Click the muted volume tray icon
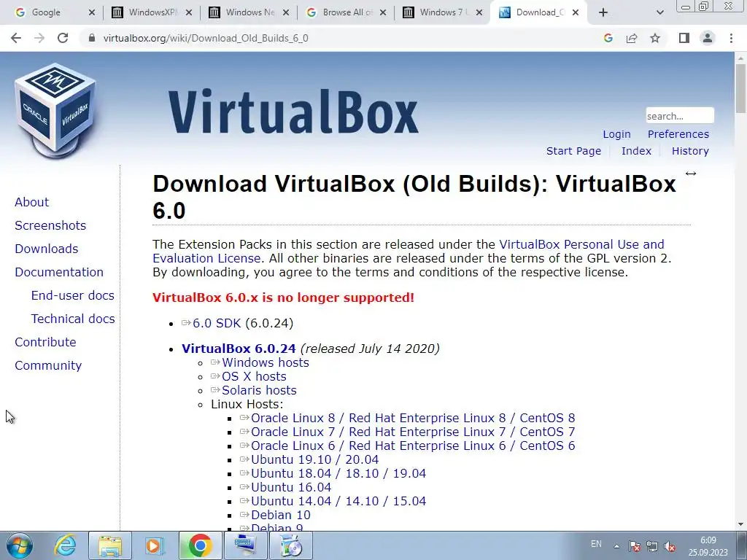Viewport: 747px width, 560px height. point(670,546)
